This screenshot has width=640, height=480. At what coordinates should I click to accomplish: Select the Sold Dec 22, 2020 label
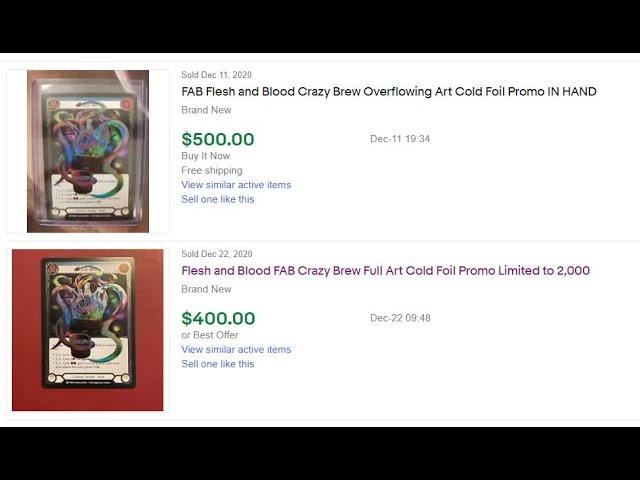pyautogui.click(x=216, y=254)
